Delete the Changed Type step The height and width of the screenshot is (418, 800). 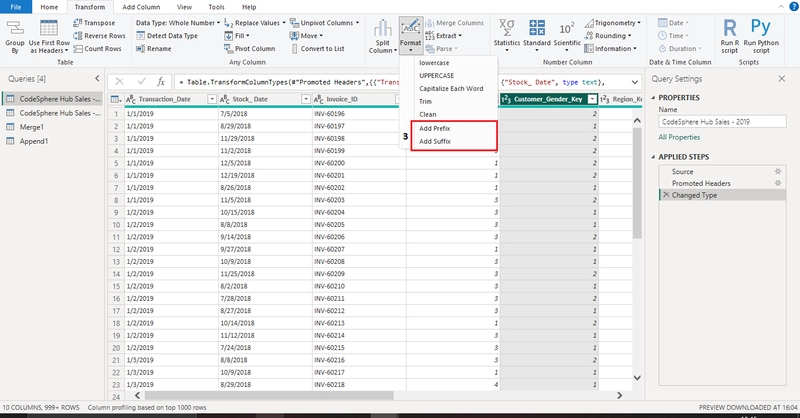[x=666, y=195]
